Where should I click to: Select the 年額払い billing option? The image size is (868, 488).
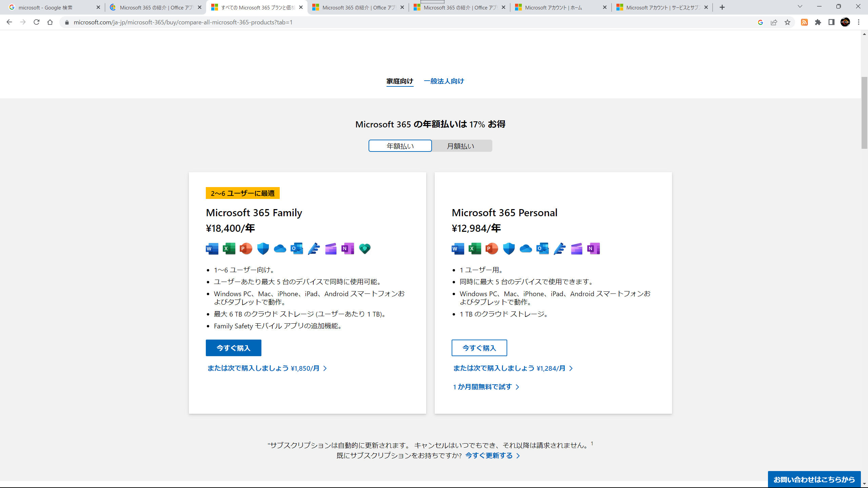(400, 146)
